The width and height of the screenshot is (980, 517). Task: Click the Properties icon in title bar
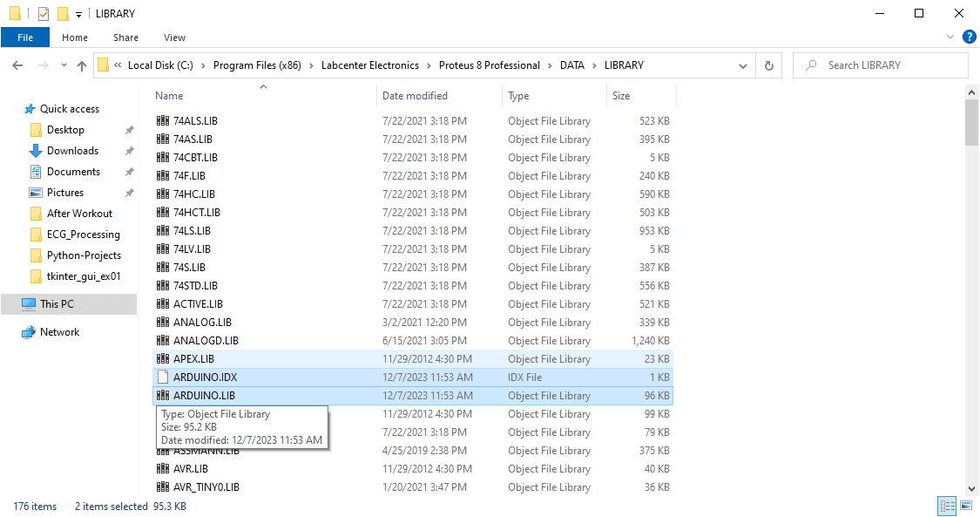click(43, 14)
